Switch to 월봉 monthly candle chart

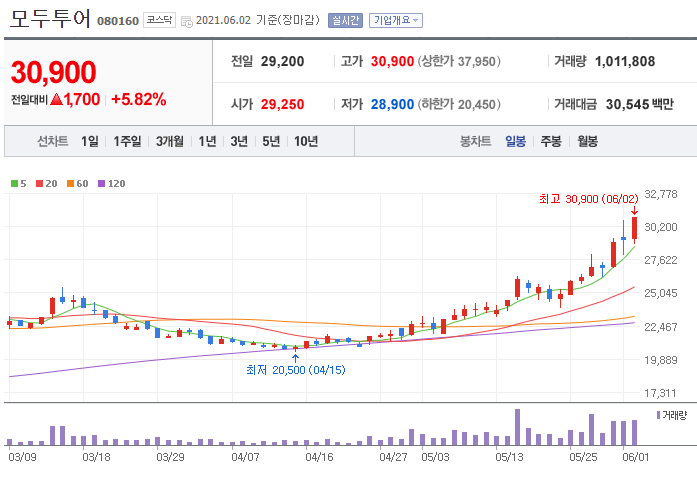(x=587, y=141)
